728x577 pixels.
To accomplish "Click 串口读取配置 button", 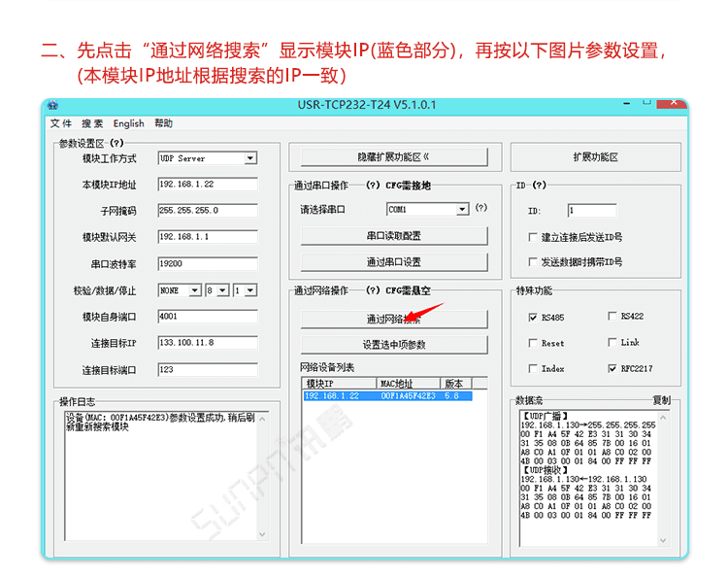I will click(x=394, y=236).
